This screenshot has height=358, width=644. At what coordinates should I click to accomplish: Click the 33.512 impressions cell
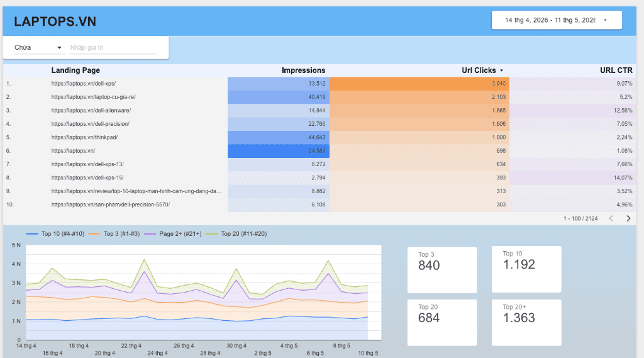pos(279,84)
